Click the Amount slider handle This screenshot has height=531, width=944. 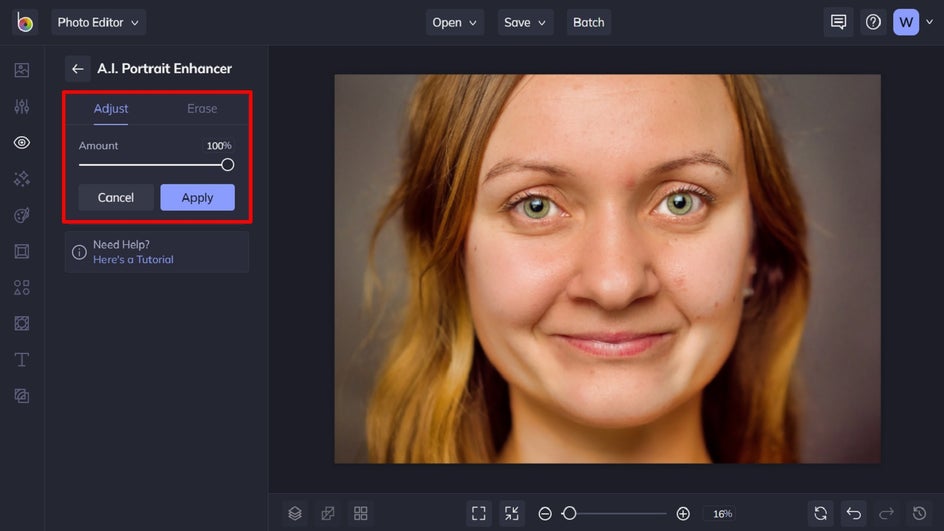coord(227,165)
